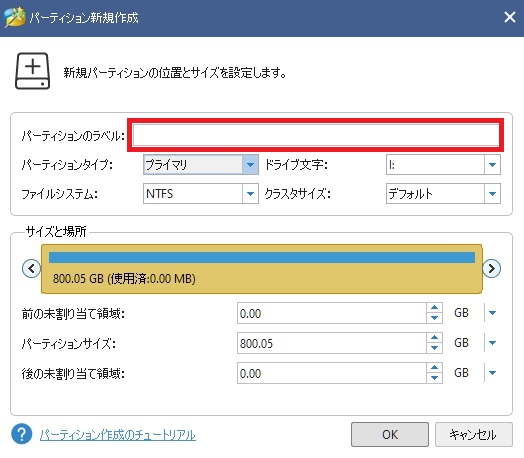524x458 pixels.
Task: Click the キャンセル button
Action: (473, 434)
